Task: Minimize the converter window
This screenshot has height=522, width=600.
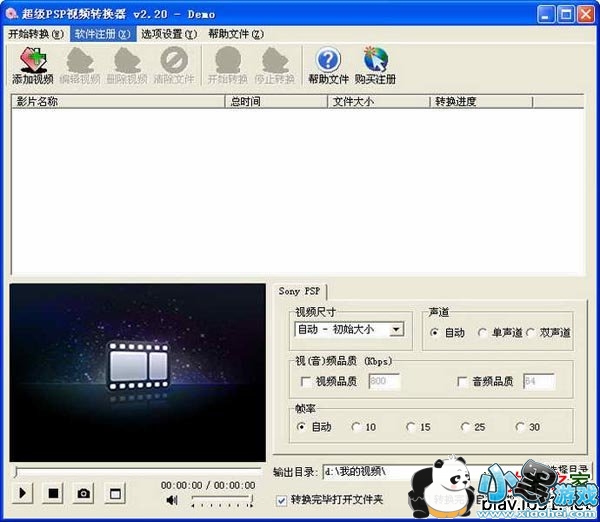Action: pyautogui.click(x=546, y=15)
